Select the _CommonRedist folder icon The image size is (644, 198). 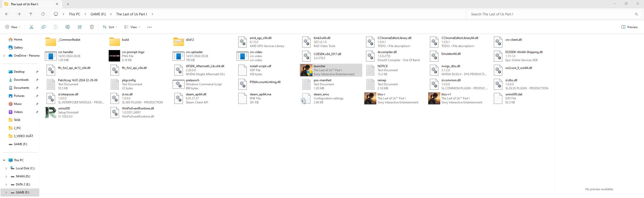pyautogui.click(x=51, y=42)
